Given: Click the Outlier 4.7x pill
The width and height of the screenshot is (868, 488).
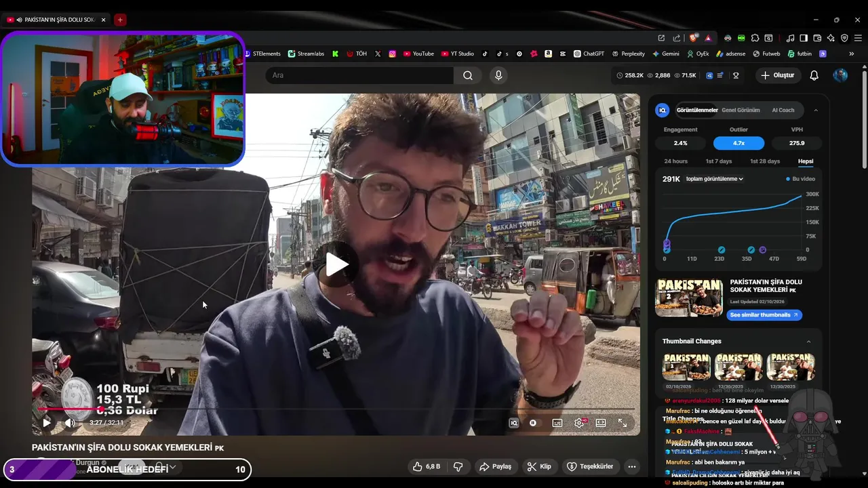Looking at the screenshot, I should click(738, 143).
